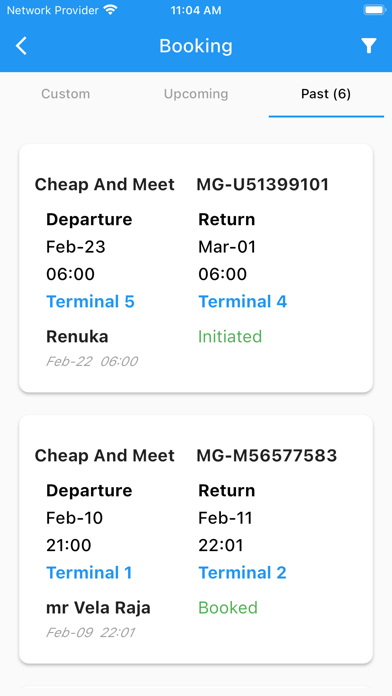This screenshot has height=696, width=392.
Task: Tap the Wi-Fi status icon
Action: coord(110,10)
